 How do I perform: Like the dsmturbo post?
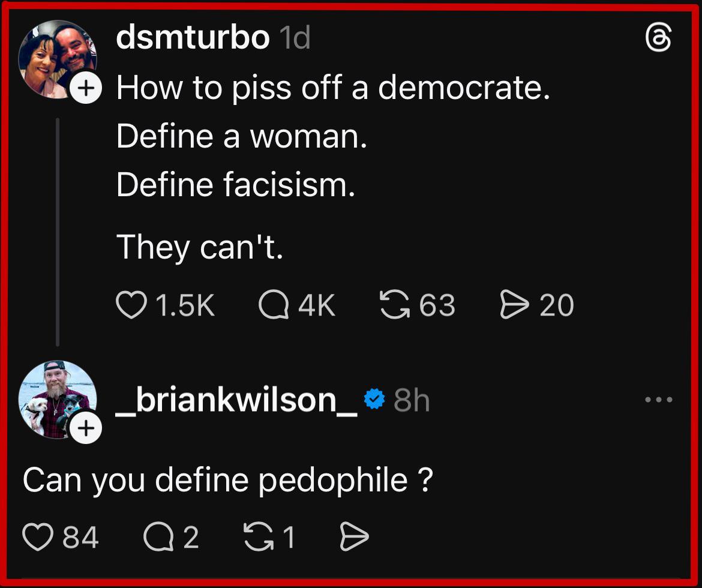[x=131, y=305]
